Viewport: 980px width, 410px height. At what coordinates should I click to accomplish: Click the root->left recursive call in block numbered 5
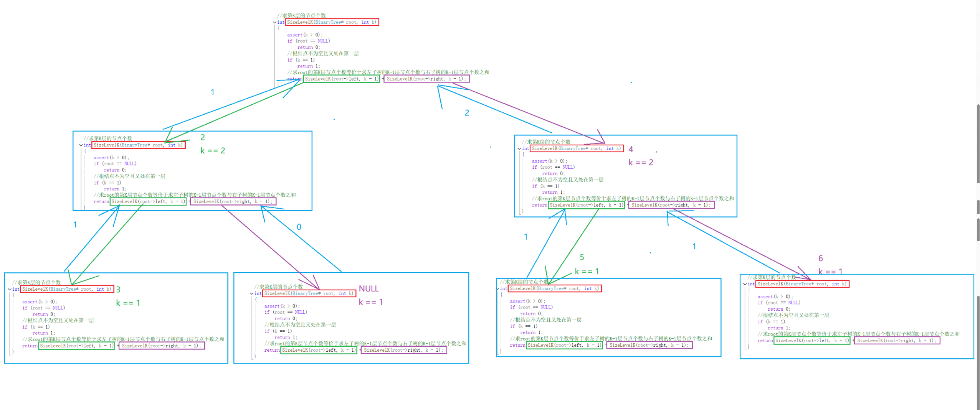pos(565,345)
